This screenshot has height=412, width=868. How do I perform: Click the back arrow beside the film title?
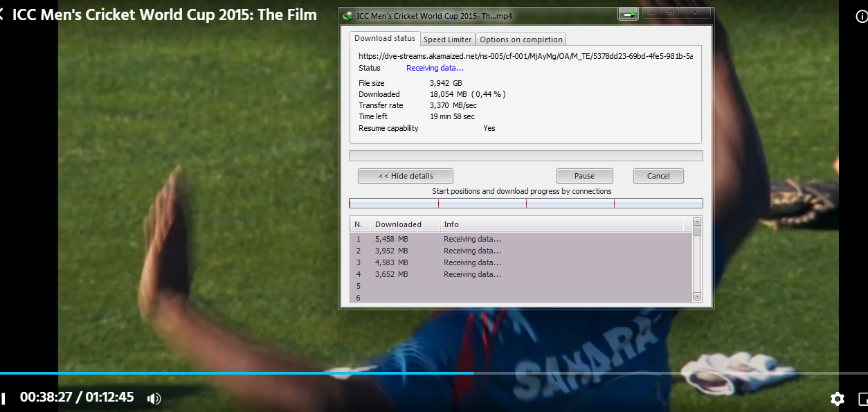[2, 15]
